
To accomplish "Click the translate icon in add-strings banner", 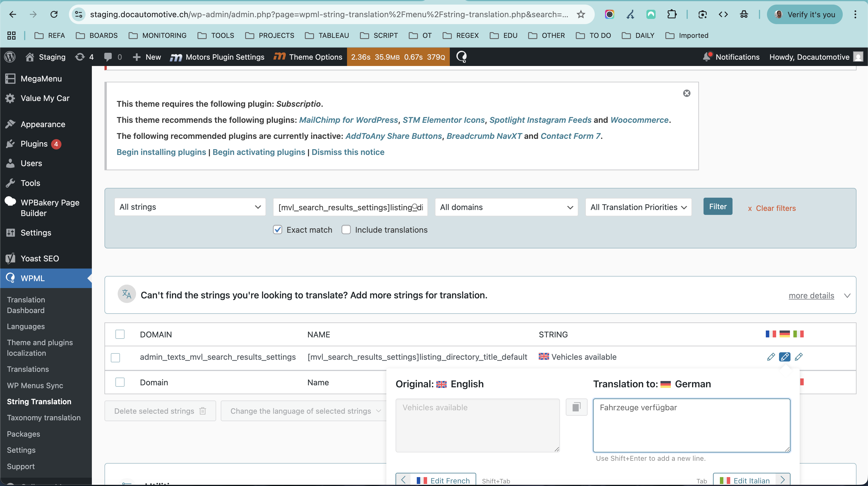I will (x=127, y=294).
